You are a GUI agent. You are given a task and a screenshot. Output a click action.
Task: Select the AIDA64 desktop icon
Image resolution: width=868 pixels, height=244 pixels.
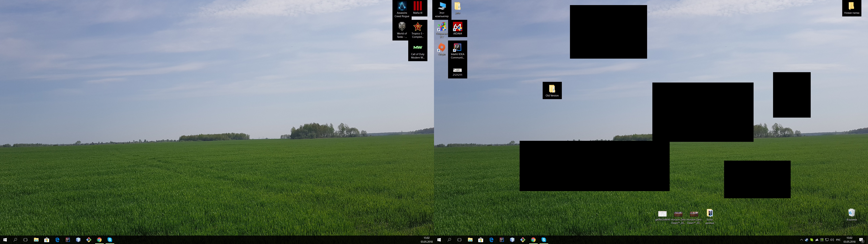[457, 28]
